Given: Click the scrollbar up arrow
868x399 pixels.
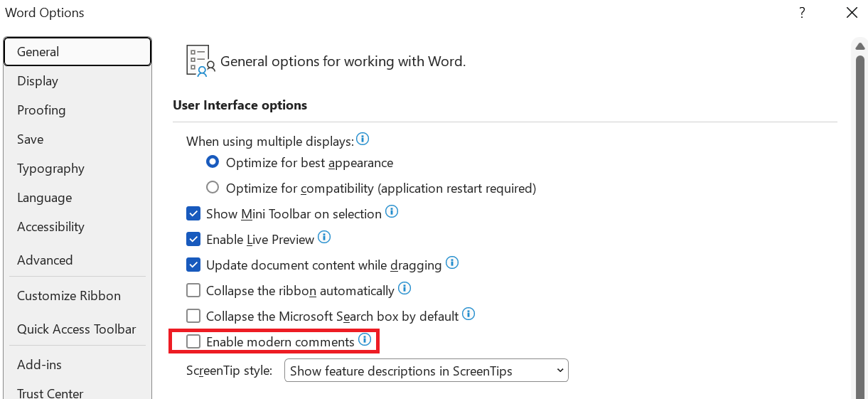Looking at the screenshot, I should [860, 46].
